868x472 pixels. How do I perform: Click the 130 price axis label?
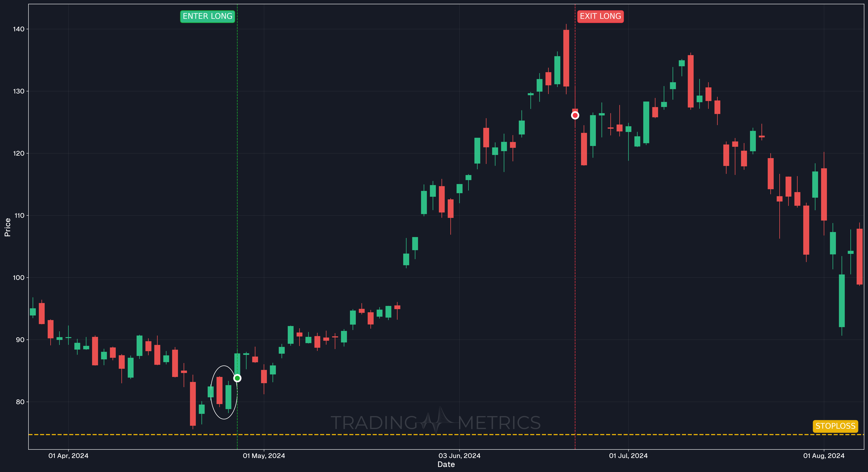pyautogui.click(x=19, y=91)
